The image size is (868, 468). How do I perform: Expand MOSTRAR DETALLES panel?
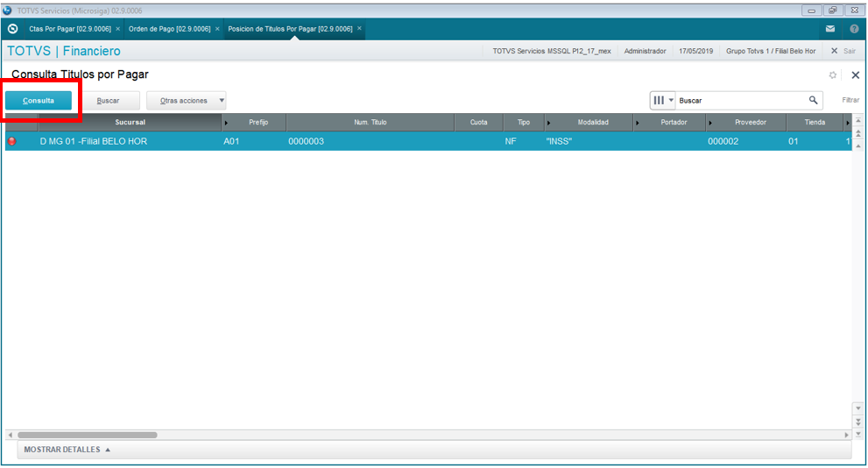click(x=67, y=450)
